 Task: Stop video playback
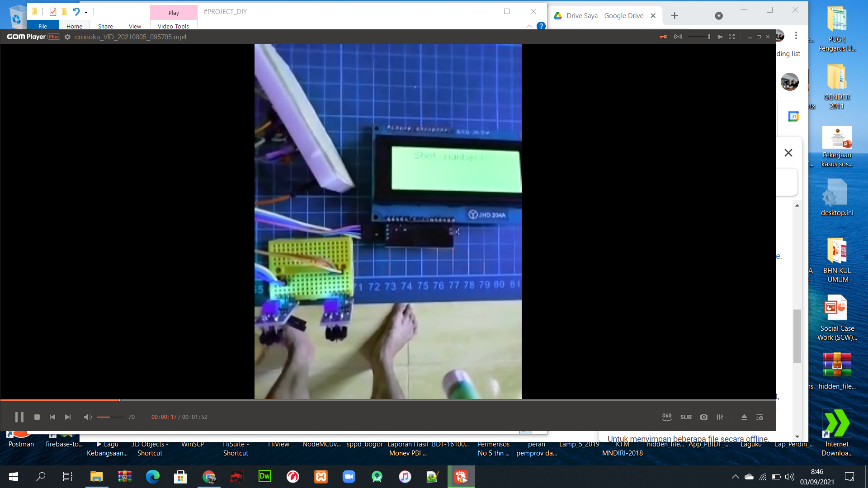pos(37,417)
